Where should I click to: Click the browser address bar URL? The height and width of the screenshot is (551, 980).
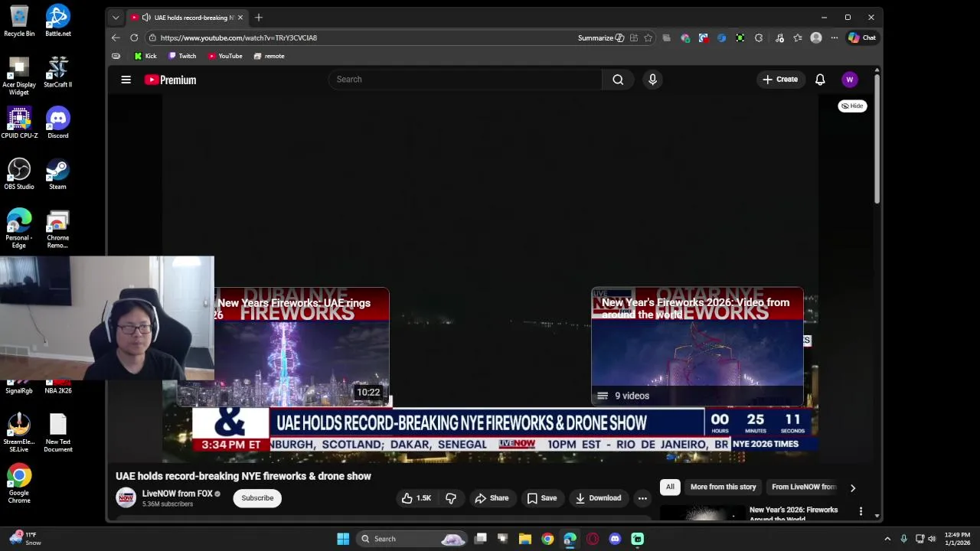point(239,37)
